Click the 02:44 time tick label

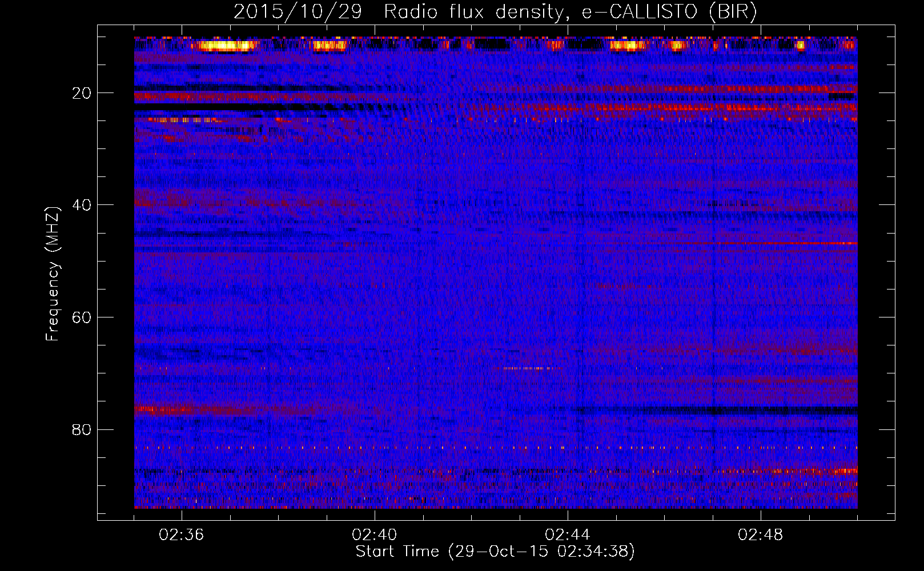point(568,535)
